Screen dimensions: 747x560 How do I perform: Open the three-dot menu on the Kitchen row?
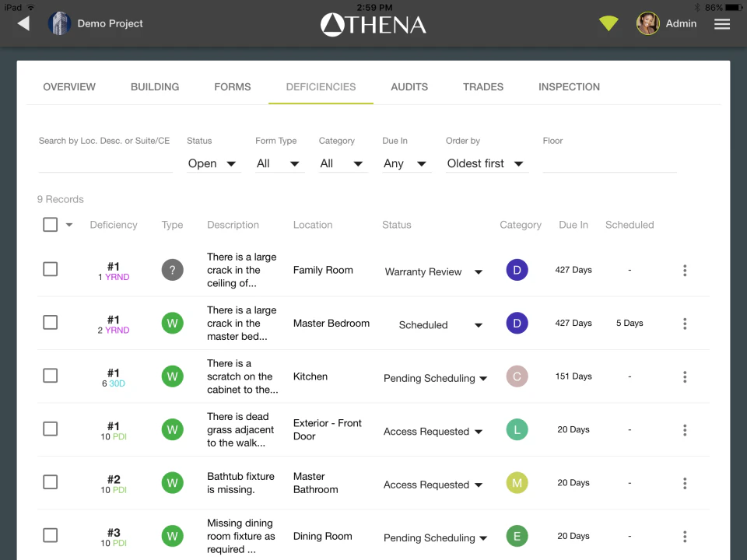coord(685,376)
